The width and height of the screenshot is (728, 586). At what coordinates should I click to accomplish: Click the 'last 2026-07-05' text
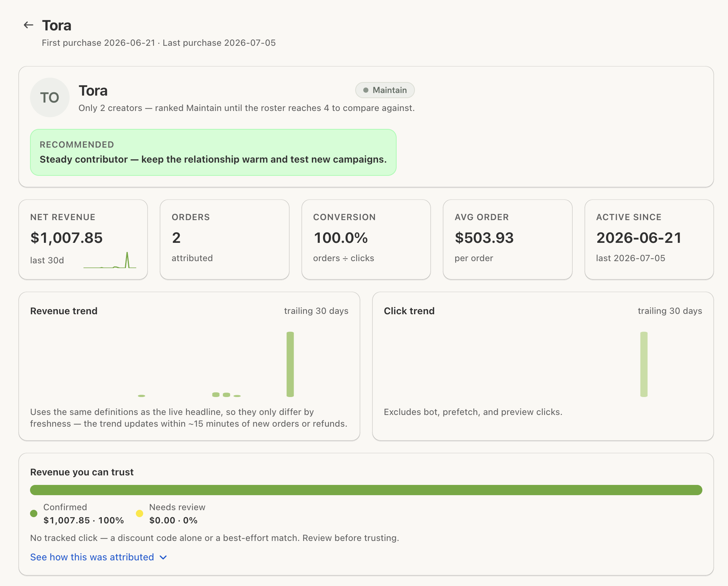[x=631, y=258]
